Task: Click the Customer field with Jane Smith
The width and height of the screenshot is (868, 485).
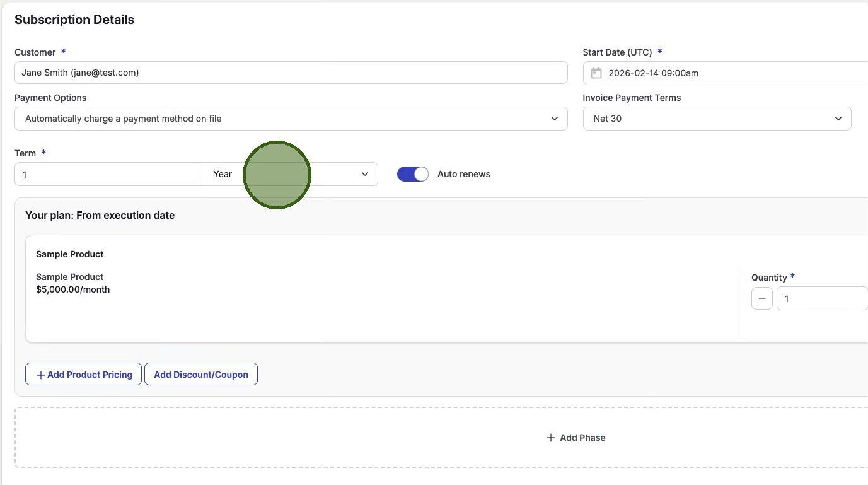Action: [290, 73]
